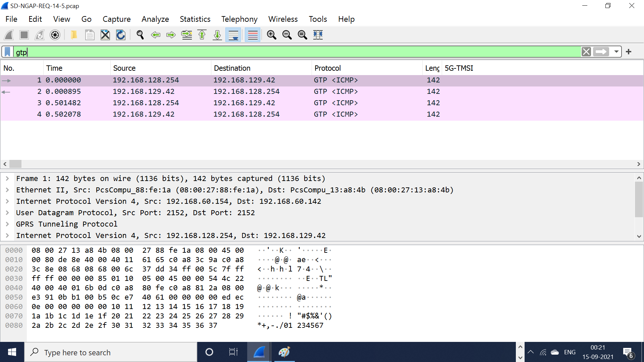Toggle packet list colorization
Screen dimensions: 644x362
tap(252, 35)
